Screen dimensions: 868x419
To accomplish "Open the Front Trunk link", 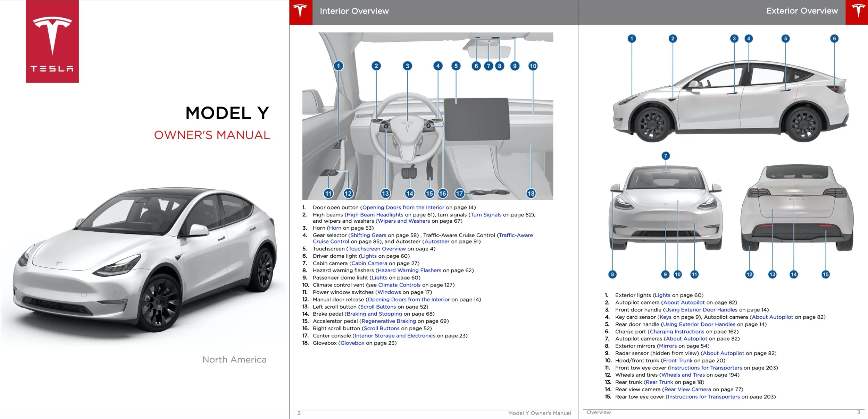I will [x=677, y=360].
